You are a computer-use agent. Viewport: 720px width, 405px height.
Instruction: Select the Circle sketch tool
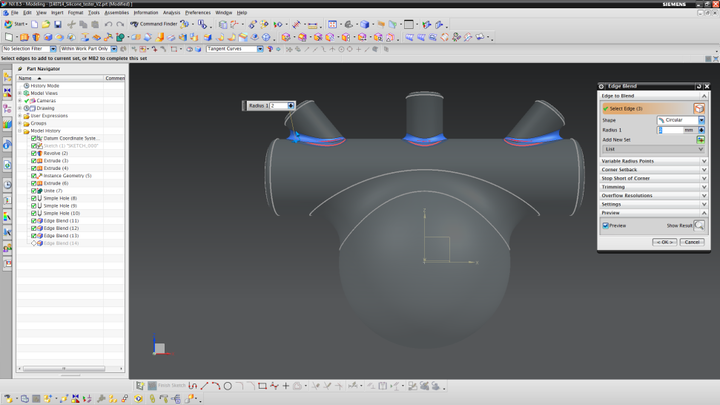(228, 386)
